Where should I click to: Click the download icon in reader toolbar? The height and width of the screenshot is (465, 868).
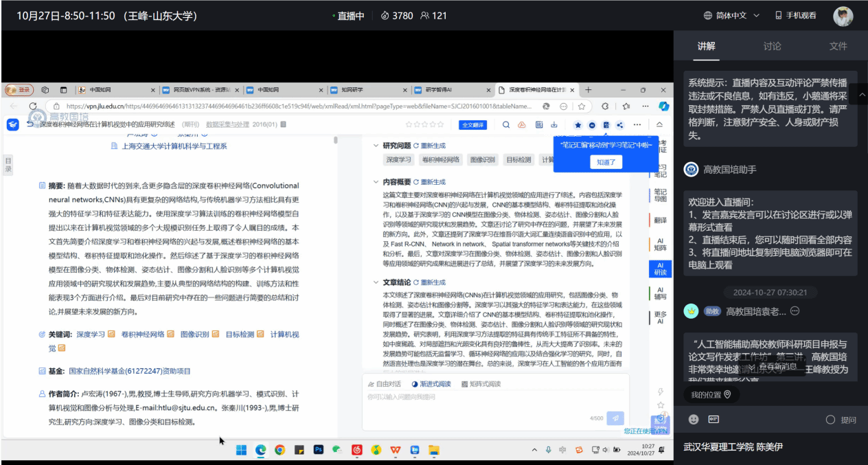pos(554,125)
